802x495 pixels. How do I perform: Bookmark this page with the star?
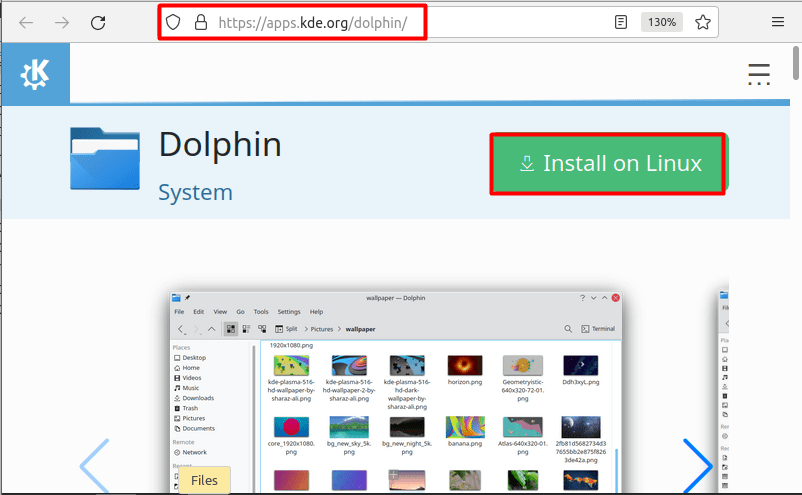702,22
